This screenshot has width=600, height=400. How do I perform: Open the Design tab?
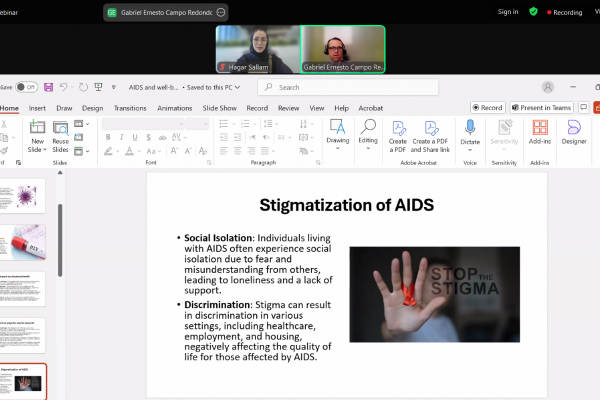[x=93, y=108]
